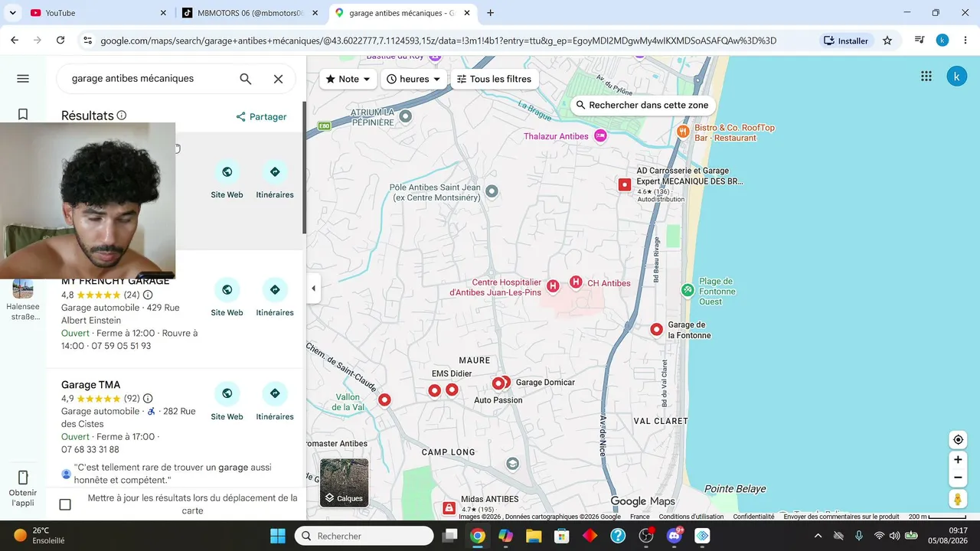Click Rechercher dans cette zone button
The width and height of the screenshot is (980, 551).
coord(642,105)
